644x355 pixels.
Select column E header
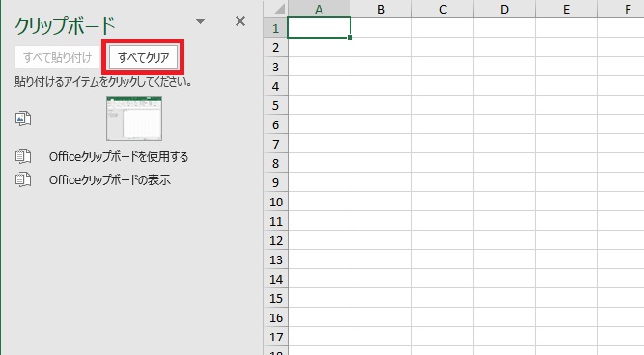tap(566, 9)
